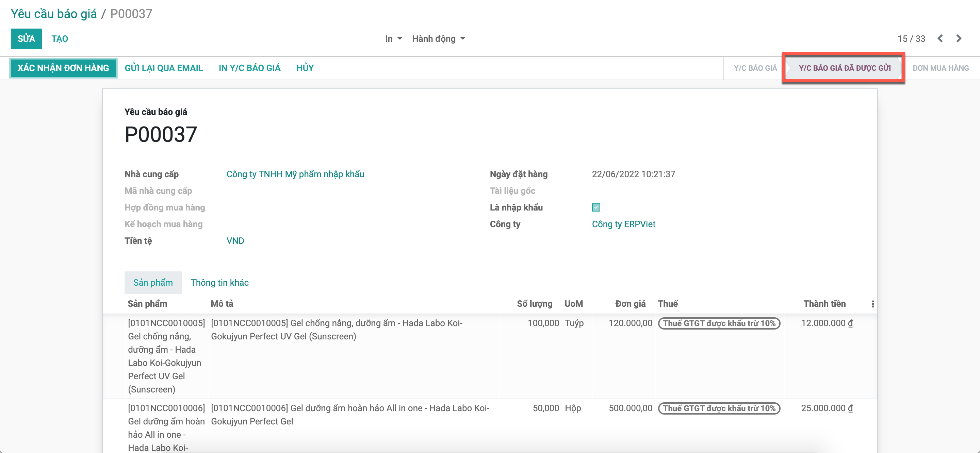Click the TẠO create button

coord(60,39)
